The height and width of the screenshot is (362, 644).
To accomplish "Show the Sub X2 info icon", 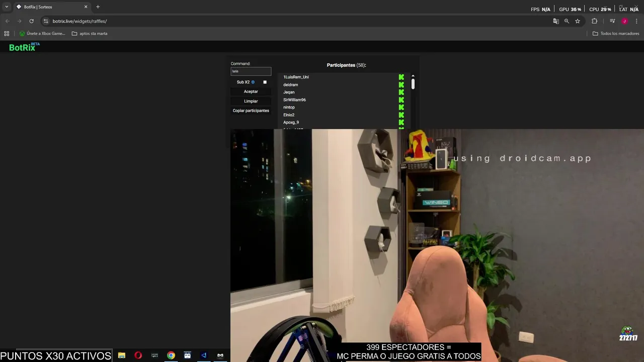I will click(253, 82).
